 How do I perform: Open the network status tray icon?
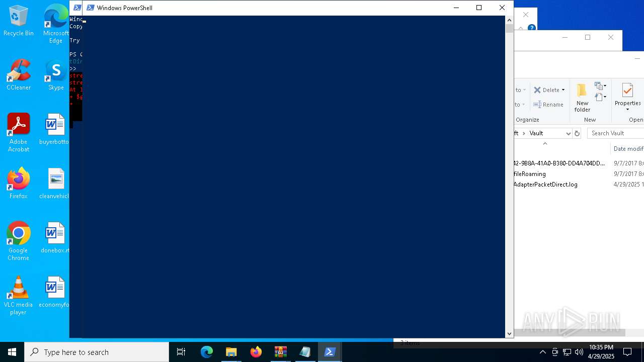pyautogui.click(x=567, y=352)
